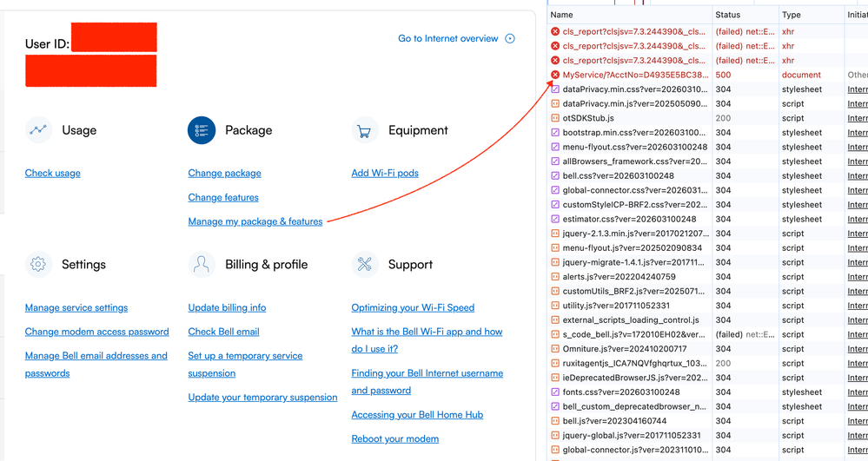The height and width of the screenshot is (461, 868).
Task: Open the Change features link
Action: (223, 198)
